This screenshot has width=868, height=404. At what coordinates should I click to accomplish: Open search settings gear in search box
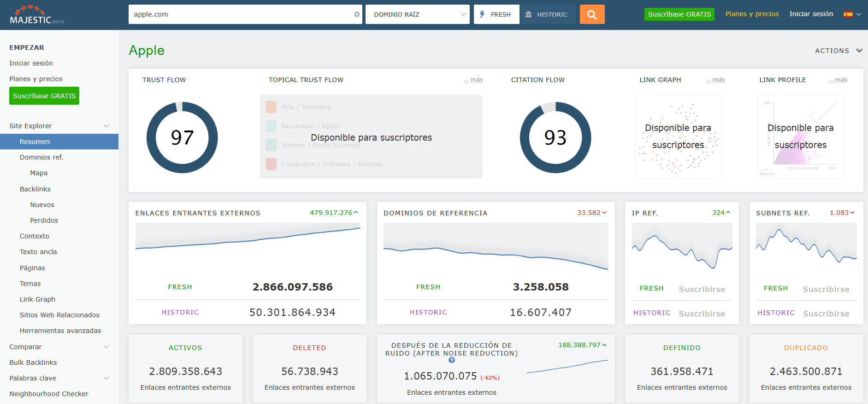pyautogui.click(x=357, y=14)
